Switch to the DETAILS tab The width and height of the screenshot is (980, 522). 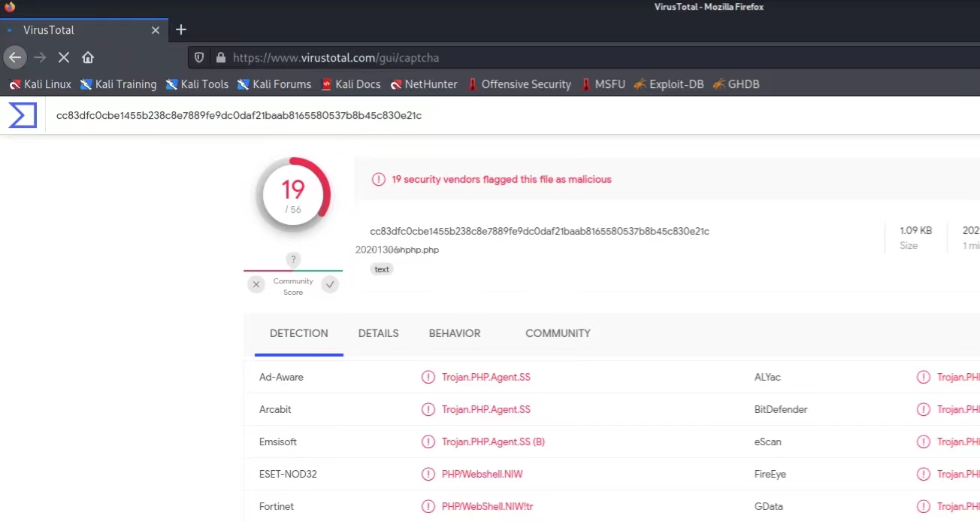378,333
